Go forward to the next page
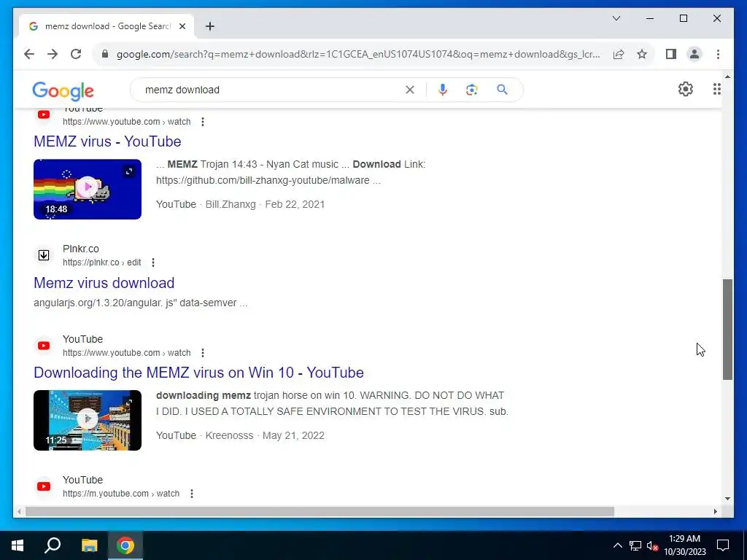 click(53, 54)
